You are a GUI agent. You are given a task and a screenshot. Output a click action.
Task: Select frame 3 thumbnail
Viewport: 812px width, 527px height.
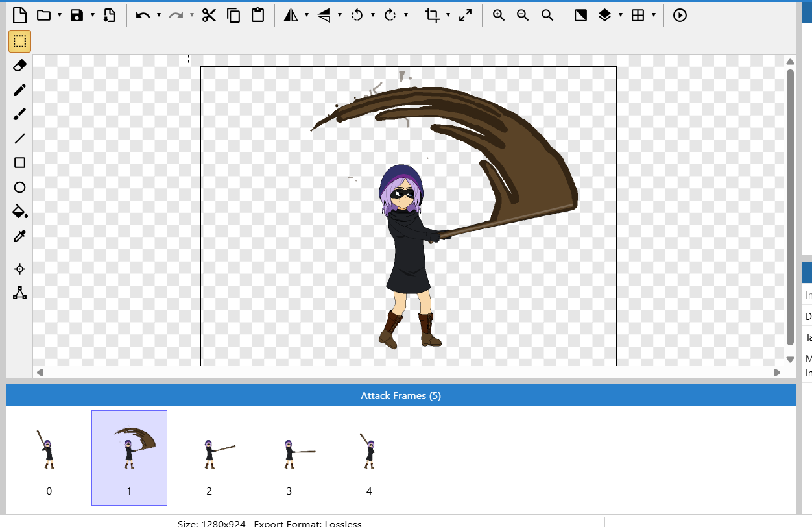tap(289, 454)
